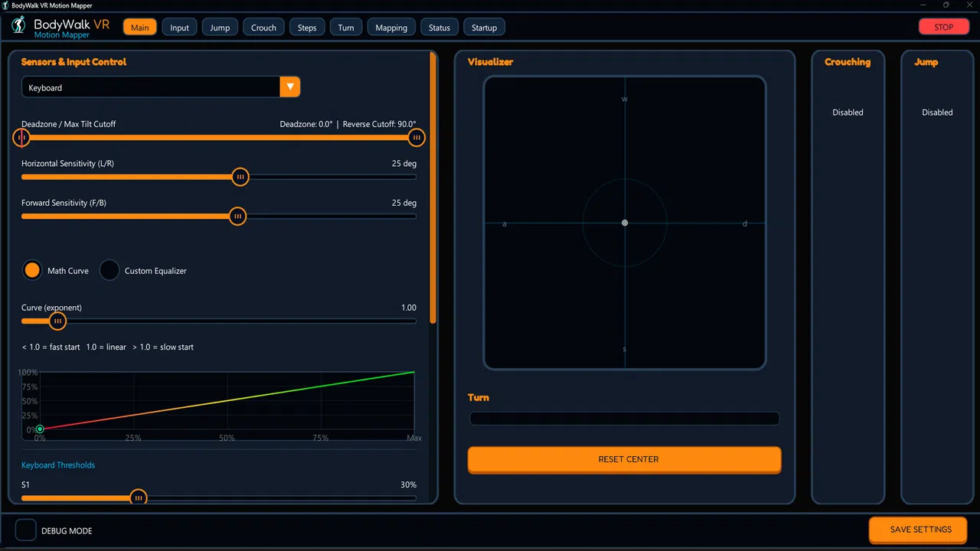980x551 pixels.
Task: Click the red STOP button
Action: click(943, 27)
